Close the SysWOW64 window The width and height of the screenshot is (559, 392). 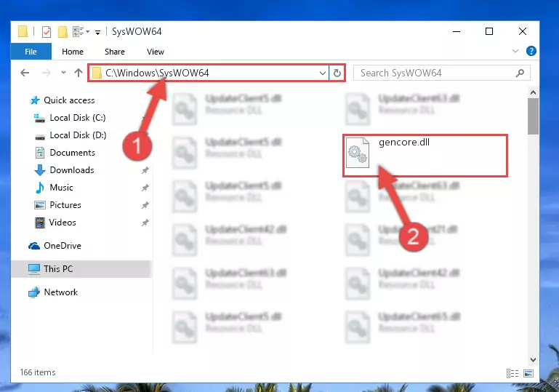pos(522,31)
